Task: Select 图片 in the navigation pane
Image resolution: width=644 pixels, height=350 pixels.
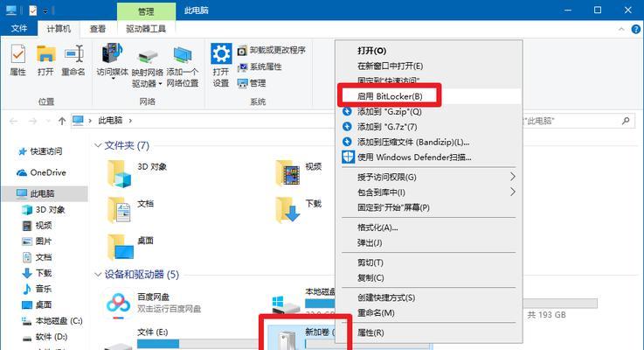Action: [x=37, y=241]
